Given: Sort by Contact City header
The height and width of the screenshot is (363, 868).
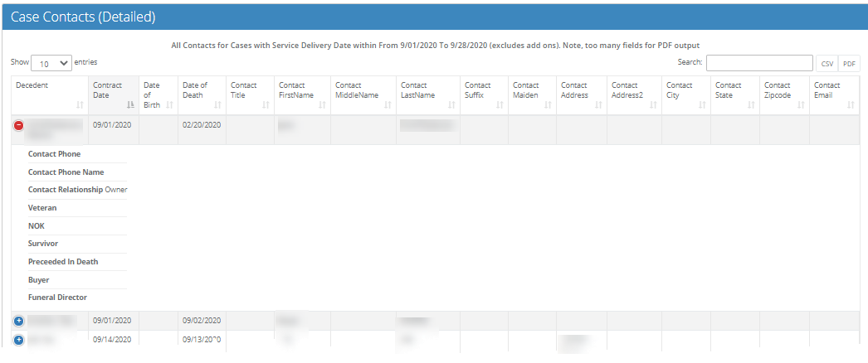Looking at the screenshot, I should (x=685, y=94).
